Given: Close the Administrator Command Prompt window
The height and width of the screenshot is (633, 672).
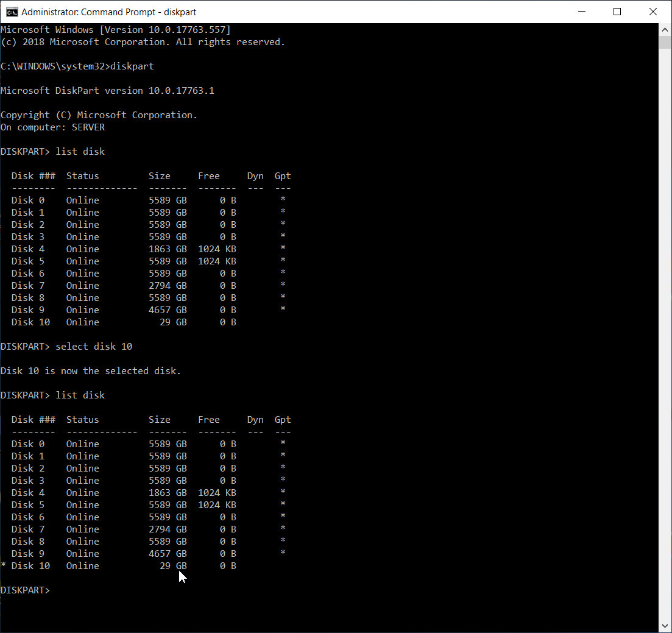Looking at the screenshot, I should pos(653,12).
